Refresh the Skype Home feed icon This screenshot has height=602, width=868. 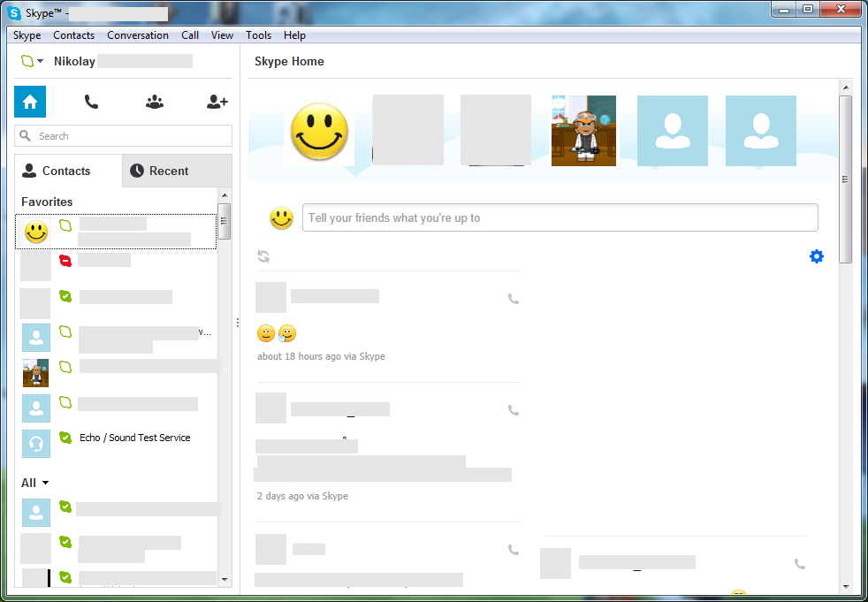click(x=263, y=256)
